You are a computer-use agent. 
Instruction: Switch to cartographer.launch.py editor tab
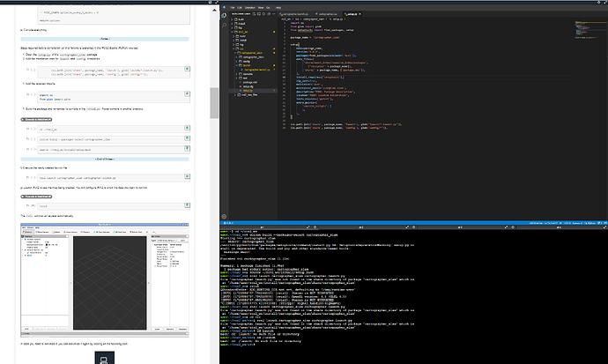[294, 14]
